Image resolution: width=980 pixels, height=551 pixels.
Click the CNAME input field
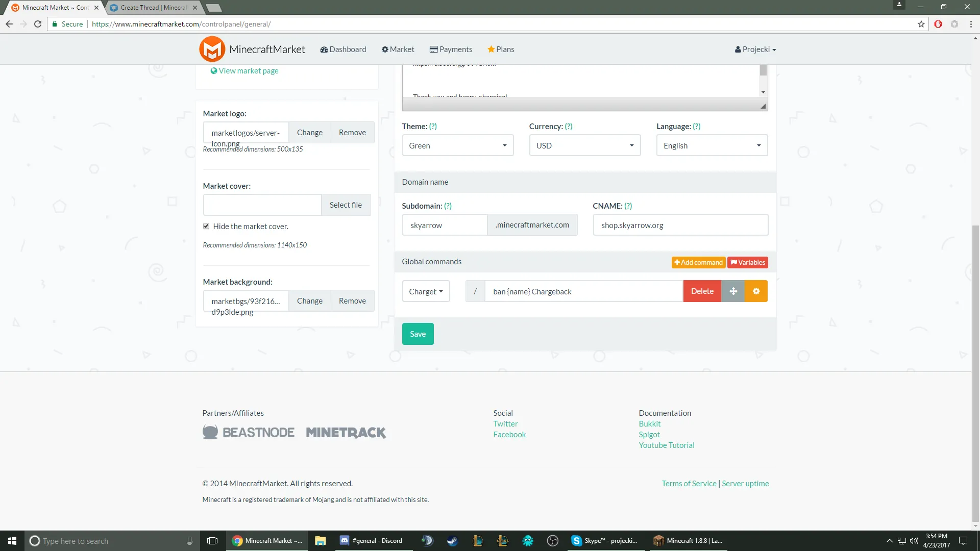pyautogui.click(x=680, y=225)
